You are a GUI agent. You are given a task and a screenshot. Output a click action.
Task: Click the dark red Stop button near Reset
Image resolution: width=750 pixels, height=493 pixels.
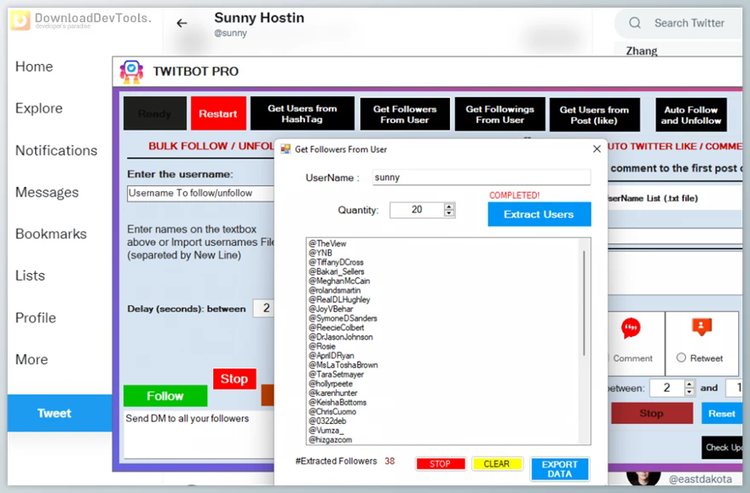click(x=651, y=413)
